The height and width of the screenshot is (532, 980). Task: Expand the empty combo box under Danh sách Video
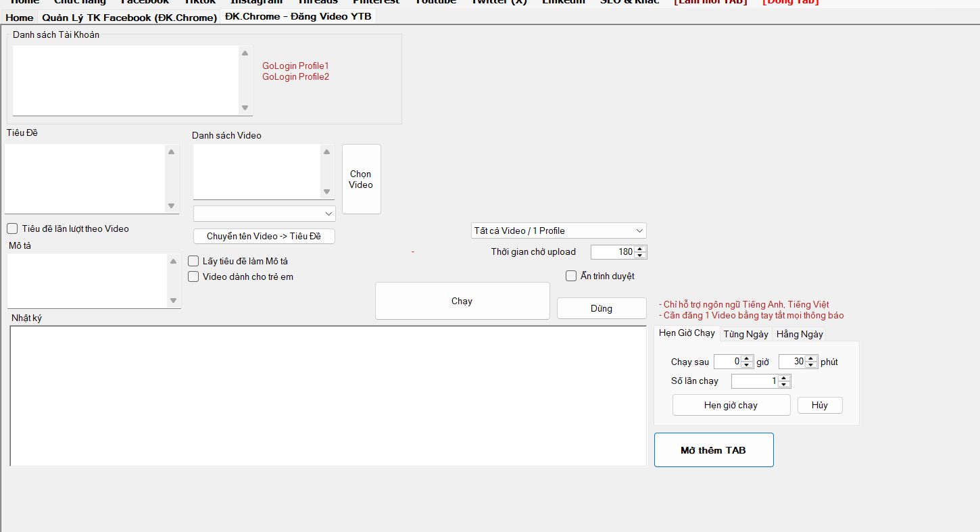[264, 214]
